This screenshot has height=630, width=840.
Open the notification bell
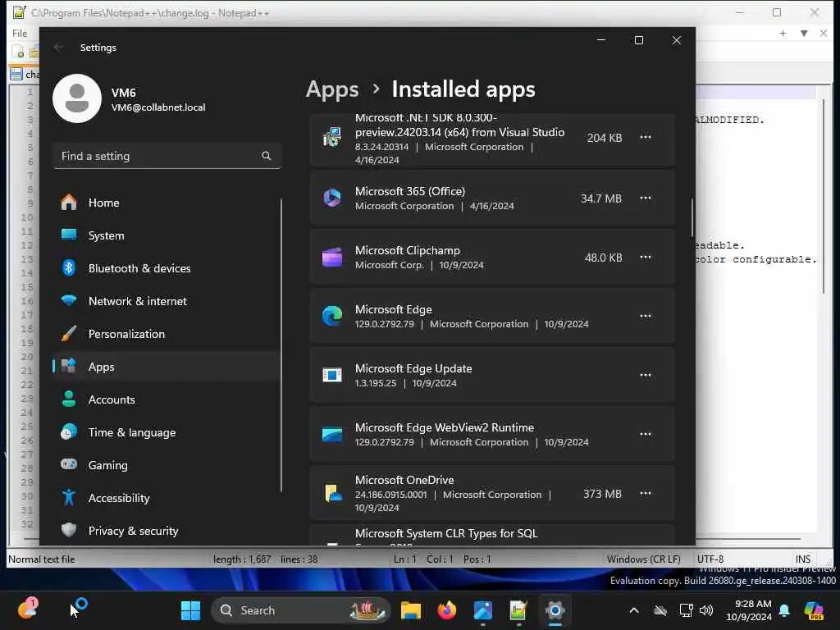784,610
